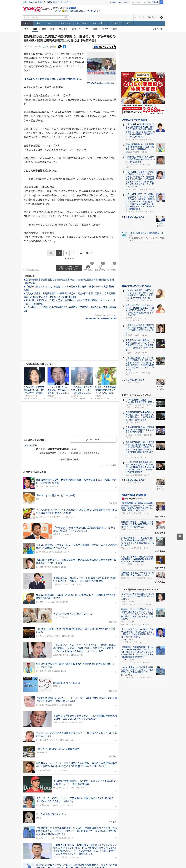Go to page 2 of the article
The image size is (186, 868).
pyautogui.click(x=66, y=253)
